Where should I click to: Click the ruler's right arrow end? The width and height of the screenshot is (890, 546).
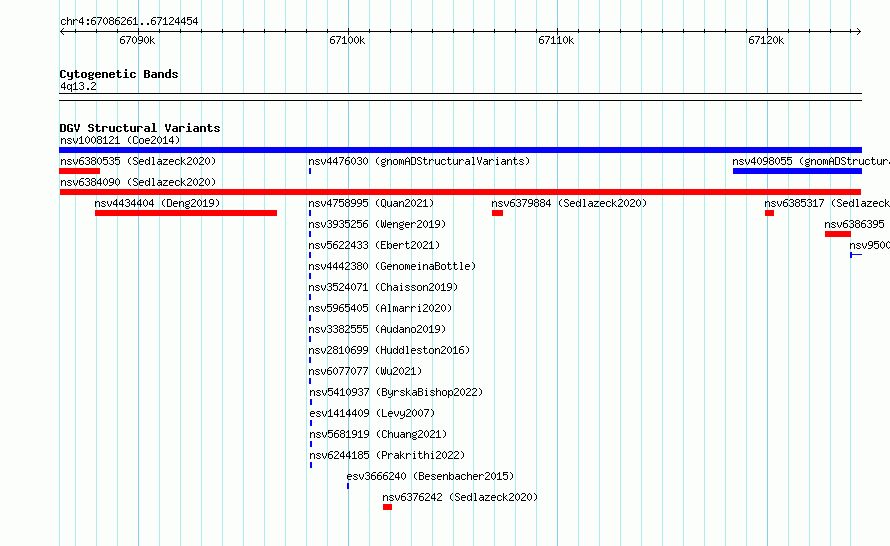tap(859, 31)
